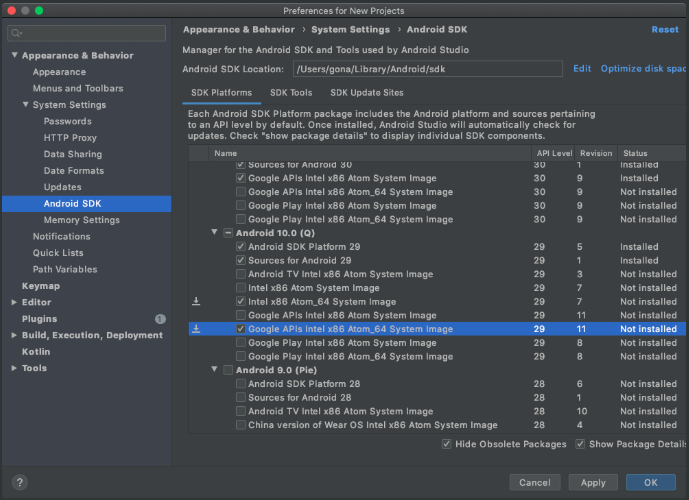Click Appearance & Behavior breadcrumb
Viewport: 689px width, 500px height.
(239, 29)
